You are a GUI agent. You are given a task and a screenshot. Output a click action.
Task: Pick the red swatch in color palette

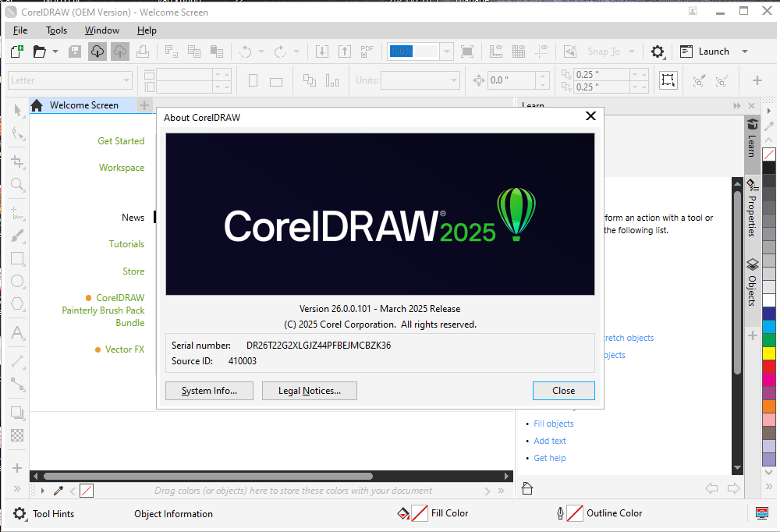(x=769, y=366)
